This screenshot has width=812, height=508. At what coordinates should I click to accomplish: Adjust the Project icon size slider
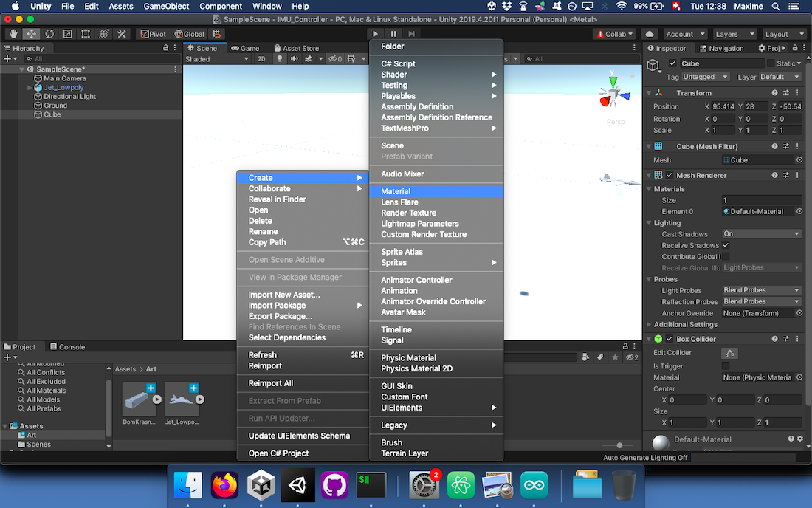pos(619,445)
